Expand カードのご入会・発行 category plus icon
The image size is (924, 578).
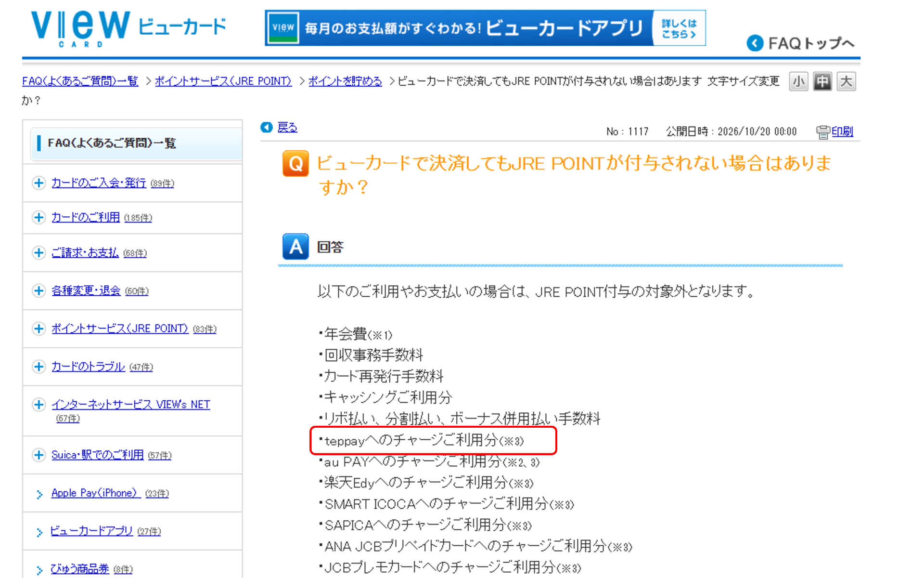[x=39, y=183]
